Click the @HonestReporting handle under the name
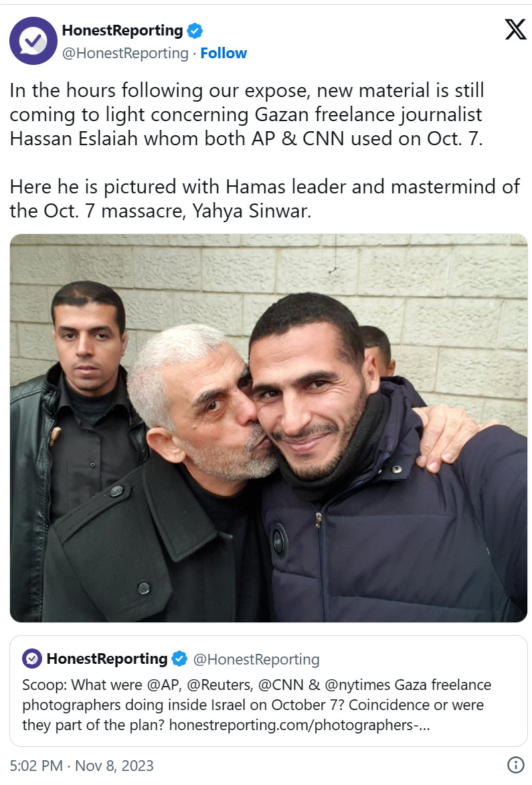532x785 pixels. [125, 53]
